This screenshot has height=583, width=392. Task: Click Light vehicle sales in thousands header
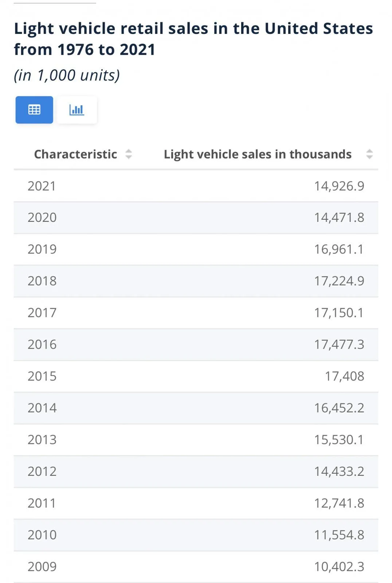[x=258, y=154]
